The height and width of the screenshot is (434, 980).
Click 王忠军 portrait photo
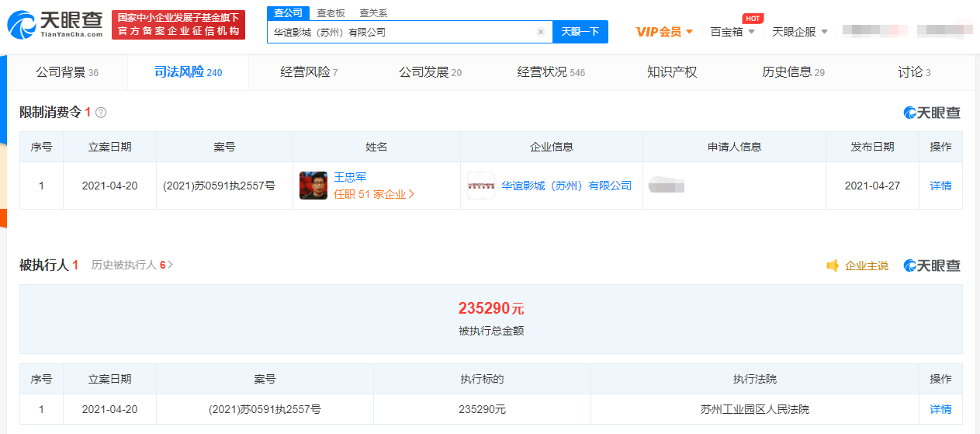point(313,186)
